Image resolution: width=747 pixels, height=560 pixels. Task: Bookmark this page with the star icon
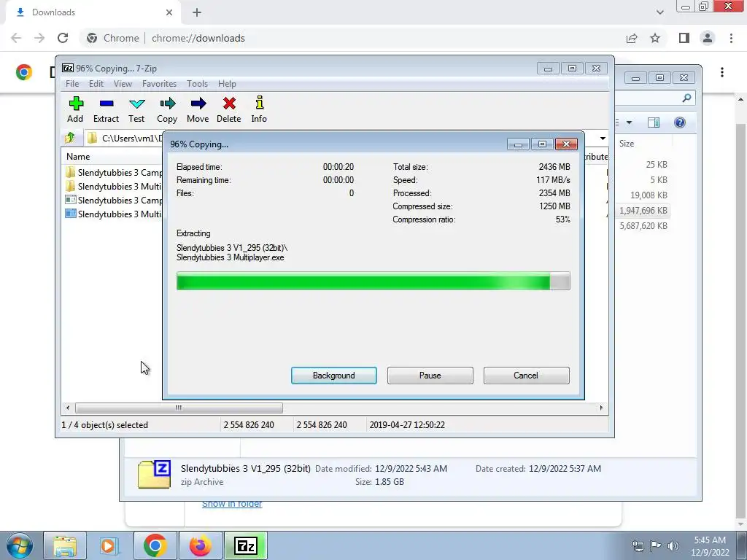(655, 38)
